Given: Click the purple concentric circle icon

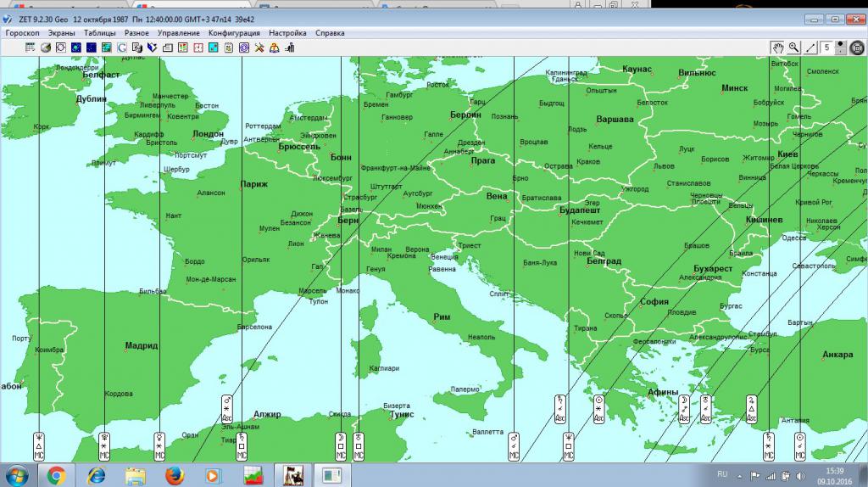Looking at the screenshot, I should 244,48.
